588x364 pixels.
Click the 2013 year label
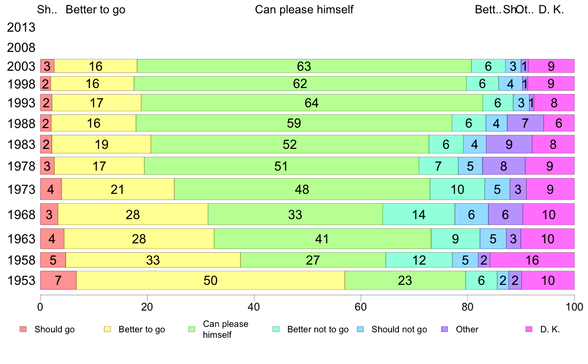[x=21, y=27]
